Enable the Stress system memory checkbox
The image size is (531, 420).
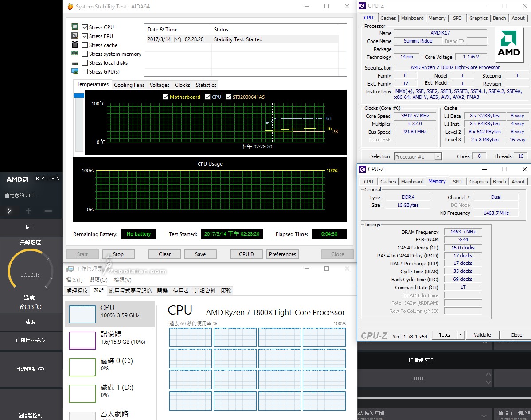coord(85,54)
